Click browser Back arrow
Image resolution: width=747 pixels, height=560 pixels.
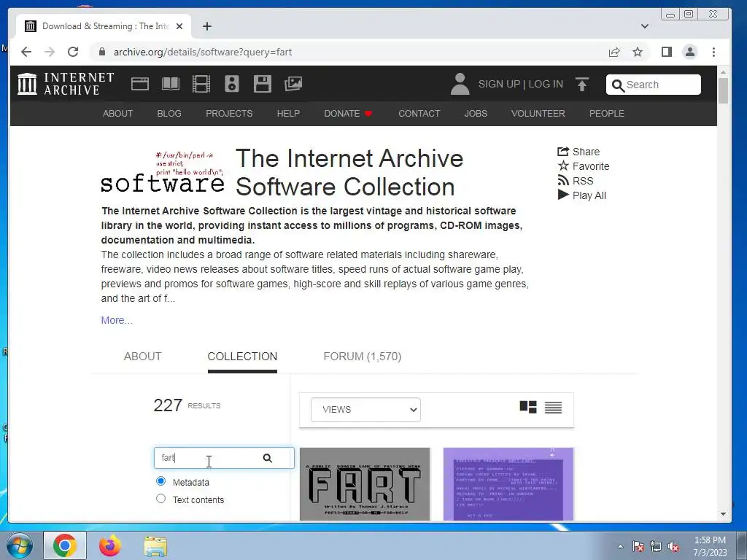point(26,52)
